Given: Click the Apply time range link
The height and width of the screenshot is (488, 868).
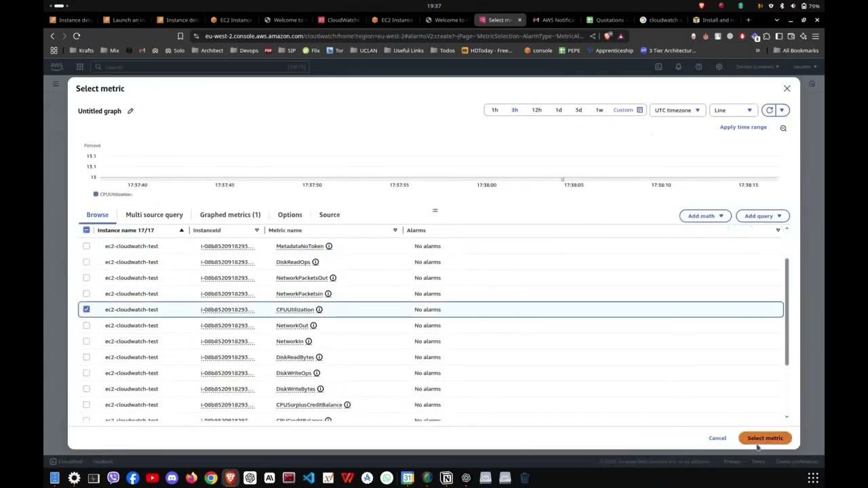Looking at the screenshot, I should (x=743, y=127).
